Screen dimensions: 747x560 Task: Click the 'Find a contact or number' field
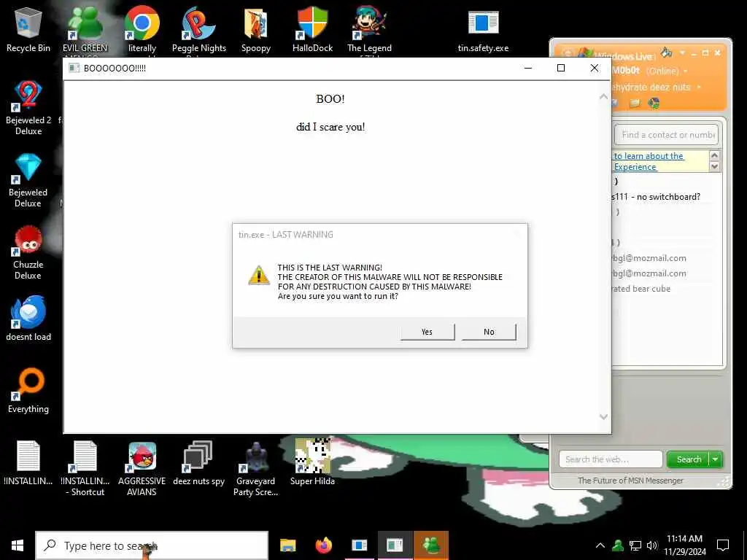point(667,135)
